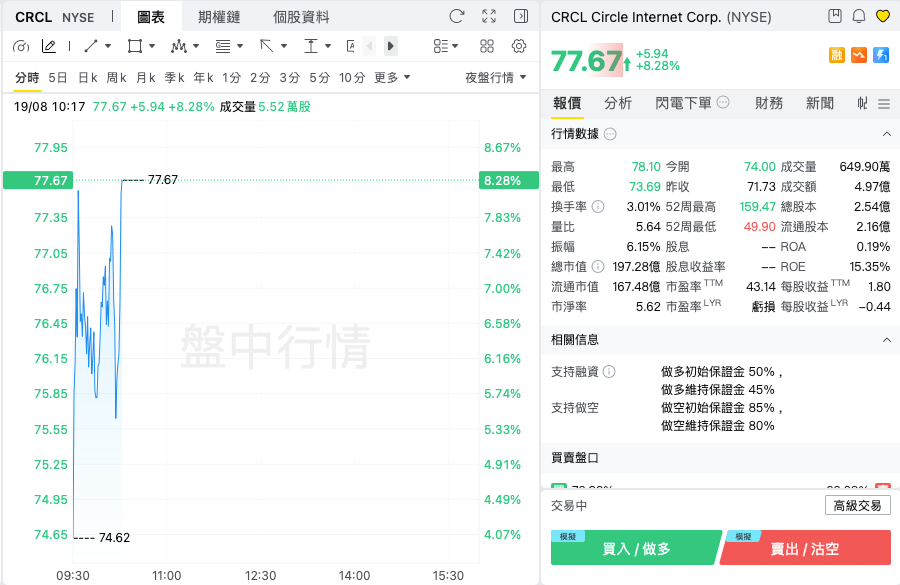Open the list layout dropdown
The width and height of the screenshot is (900, 585).
(x=446, y=46)
